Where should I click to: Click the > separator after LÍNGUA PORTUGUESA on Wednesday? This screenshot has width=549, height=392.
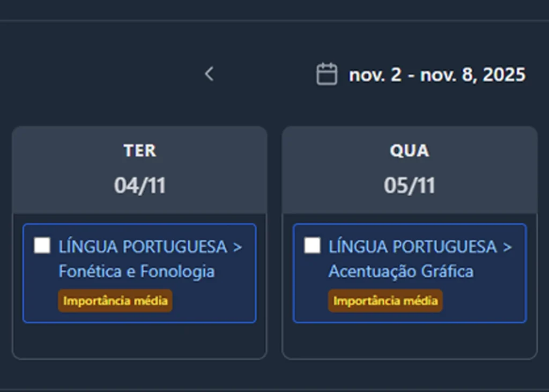[508, 247]
